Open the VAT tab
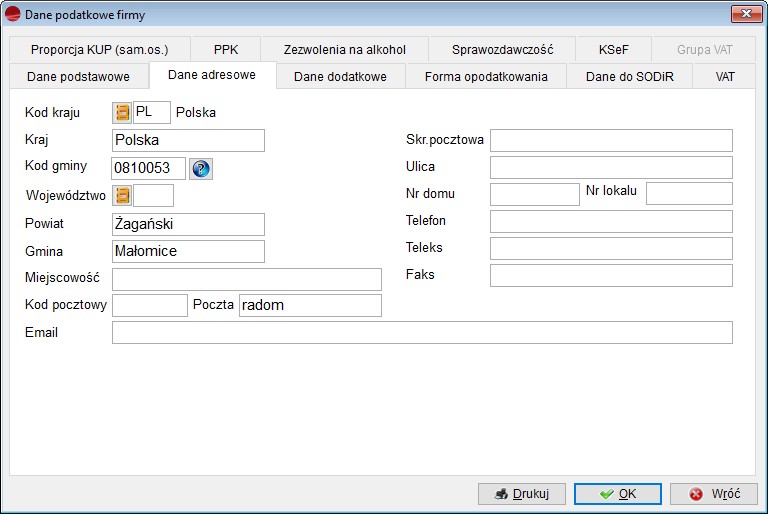This screenshot has height=514, width=768. pyautogui.click(x=724, y=77)
